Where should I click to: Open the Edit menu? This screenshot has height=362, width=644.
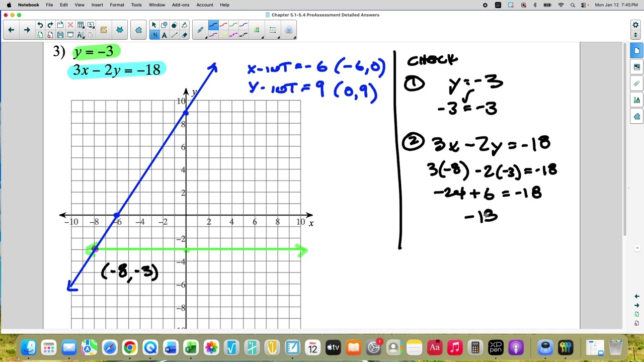tap(64, 5)
